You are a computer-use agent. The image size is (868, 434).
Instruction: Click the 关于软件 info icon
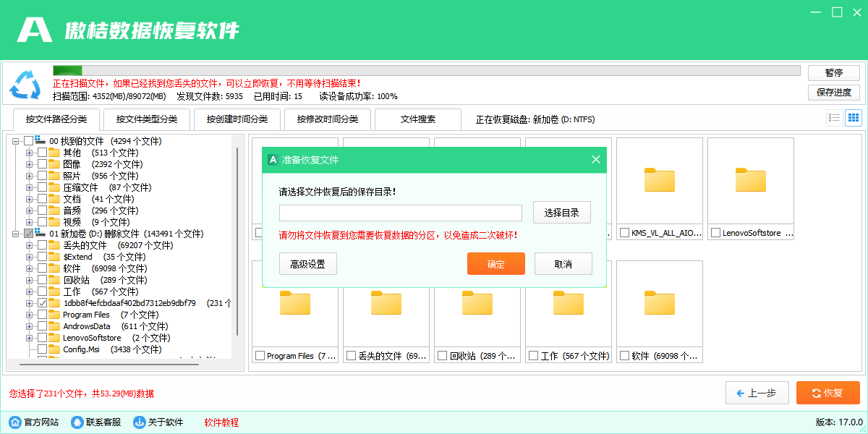point(138,422)
